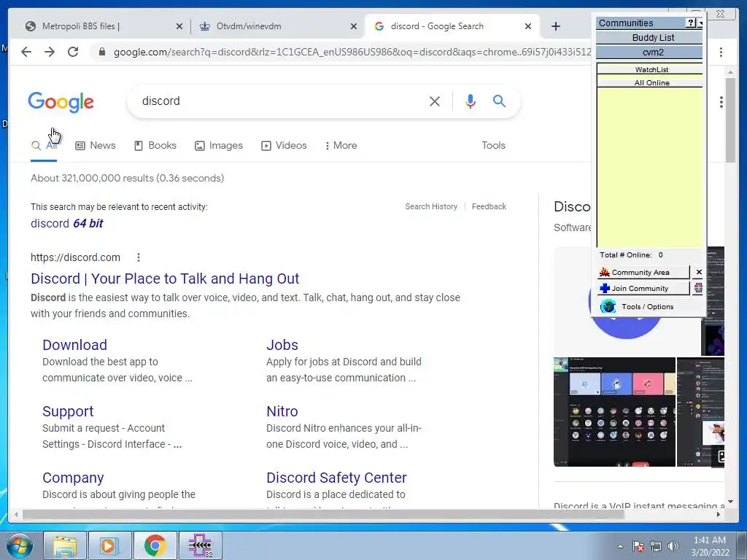Start voice search with the microphone
Image resolution: width=747 pixels, height=560 pixels.
point(471,101)
